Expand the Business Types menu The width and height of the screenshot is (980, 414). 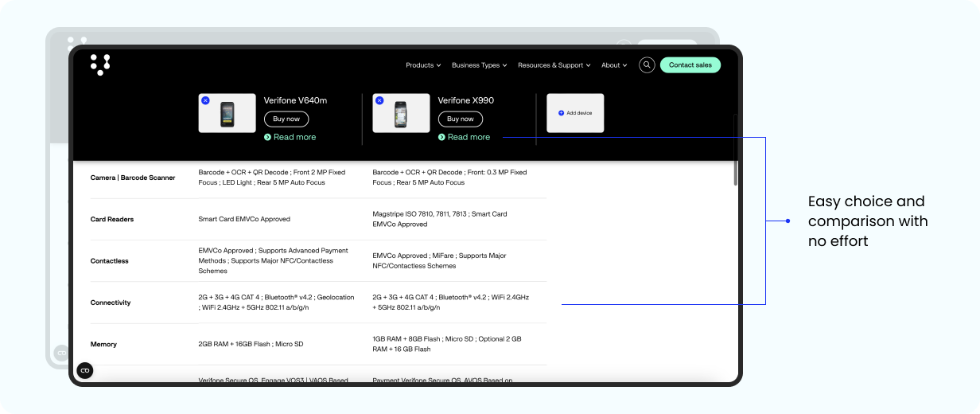[x=480, y=65]
